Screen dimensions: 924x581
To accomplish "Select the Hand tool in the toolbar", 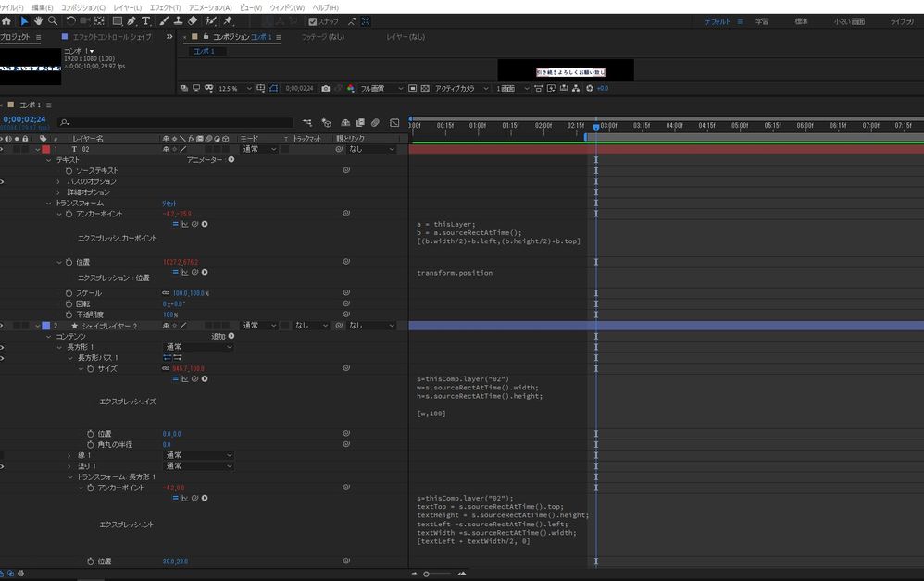I will 38,20.
